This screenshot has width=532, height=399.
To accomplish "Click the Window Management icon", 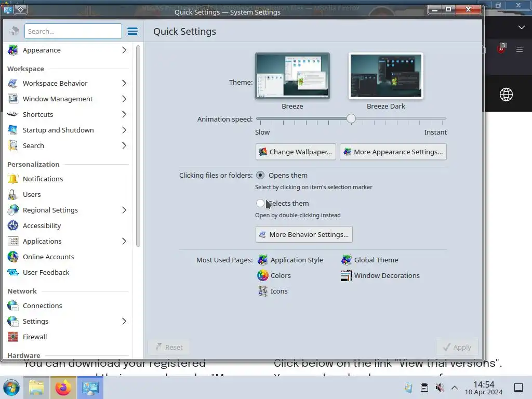I will pyautogui.click(x=13, y=99).
